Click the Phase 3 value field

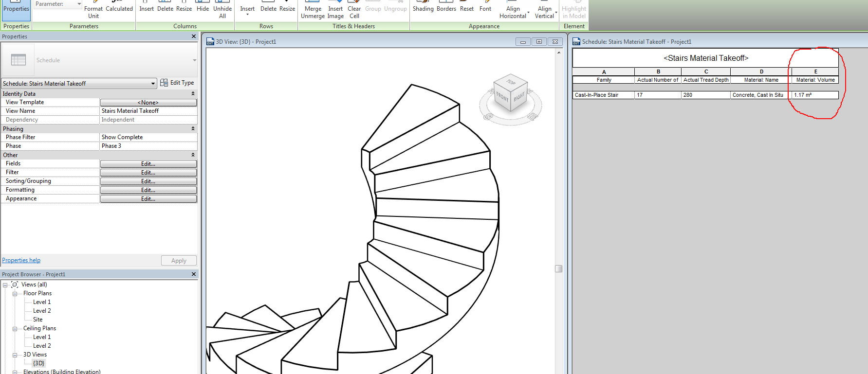148,146
